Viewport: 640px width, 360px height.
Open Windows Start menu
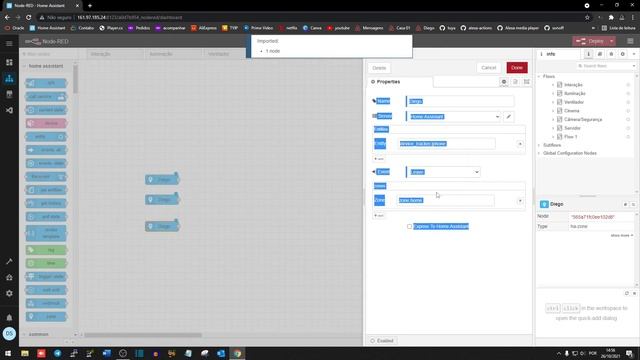tap(8, 353)
